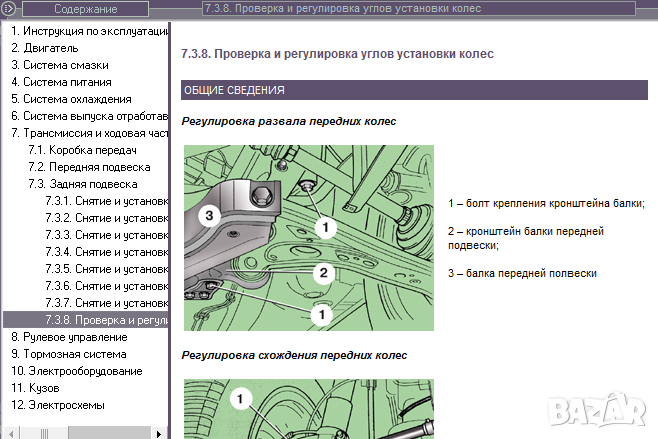Select the Содержание header tab
This screenshot has width=658, height=439.
tap(84, 9)
